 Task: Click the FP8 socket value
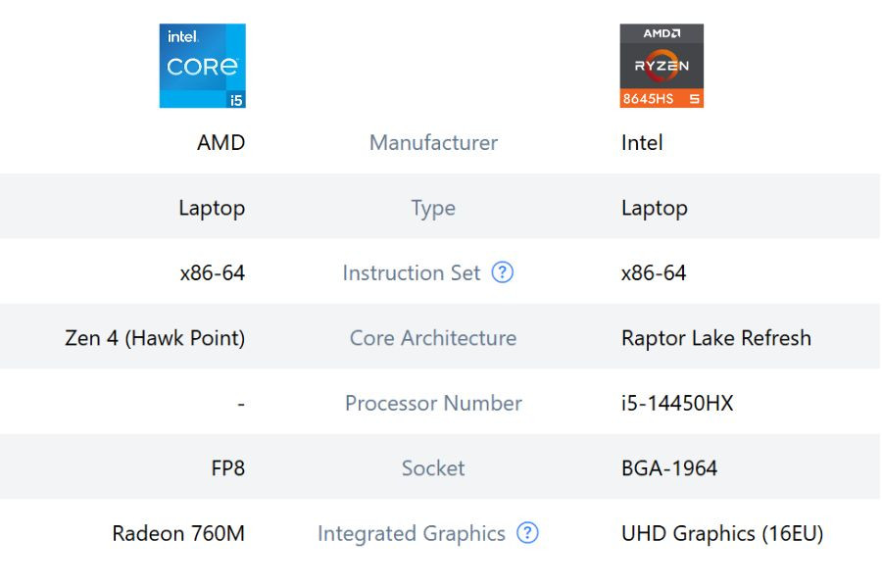coord(227,468)
